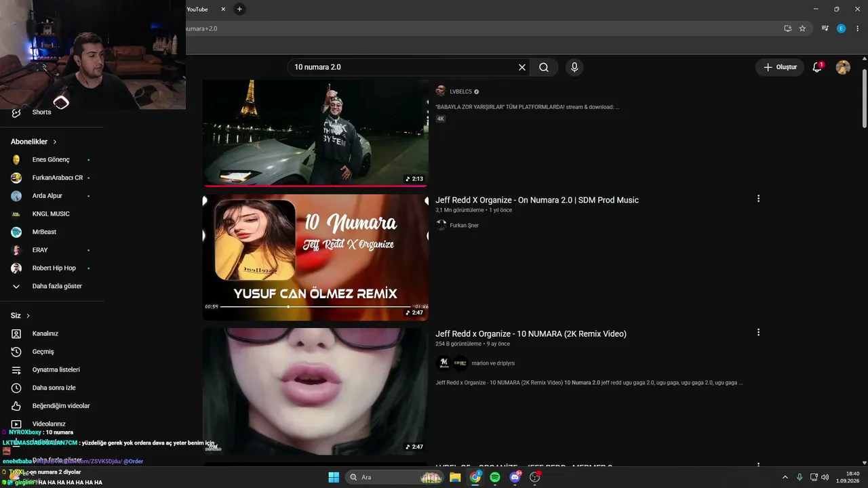Screen dimensions: 868x488
Task: Bookmark this page with star icon
Action: tap(802, 28)
